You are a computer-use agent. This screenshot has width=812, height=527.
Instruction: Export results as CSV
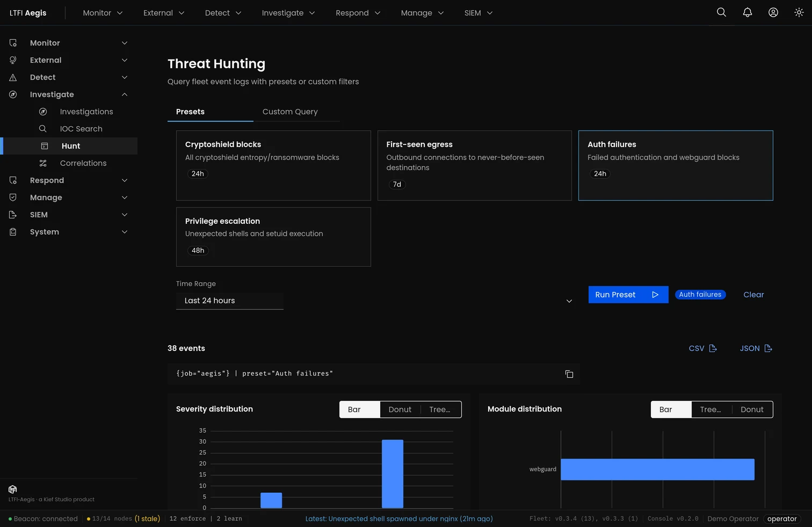tap(702, 348)
